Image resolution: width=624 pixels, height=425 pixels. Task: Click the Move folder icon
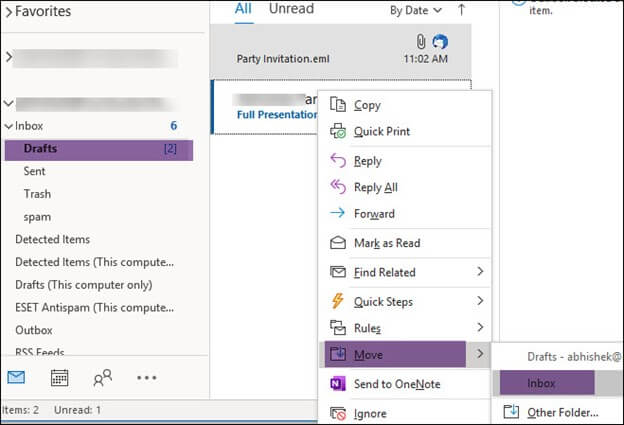pos(338,354)
